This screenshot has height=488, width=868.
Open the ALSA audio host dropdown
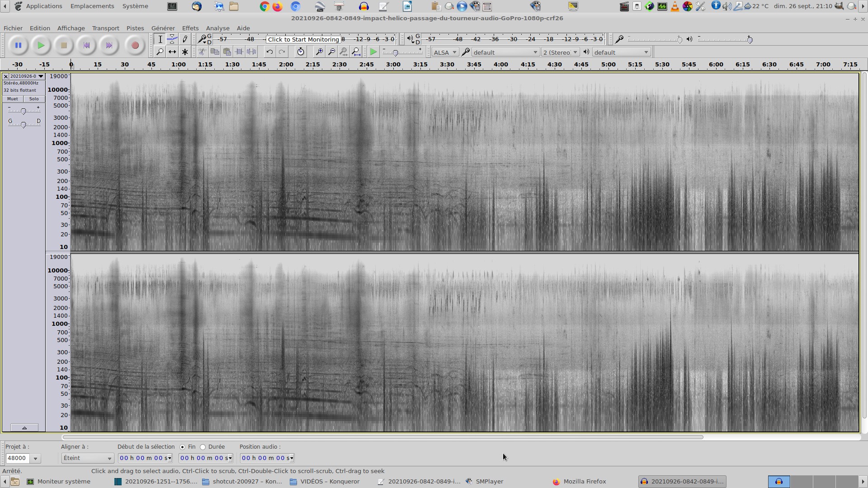tap(445, 52)
